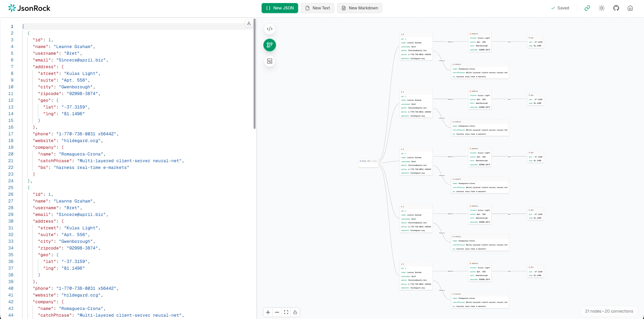Zoom in on the graph canvas
The width and height of the screenshot is (644, 319).
(268, 312)
